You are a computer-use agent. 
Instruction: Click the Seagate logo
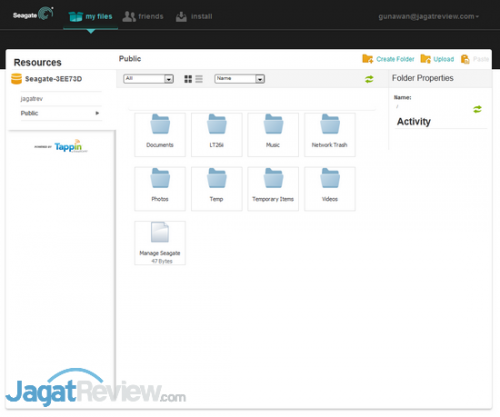pos(33,14)
